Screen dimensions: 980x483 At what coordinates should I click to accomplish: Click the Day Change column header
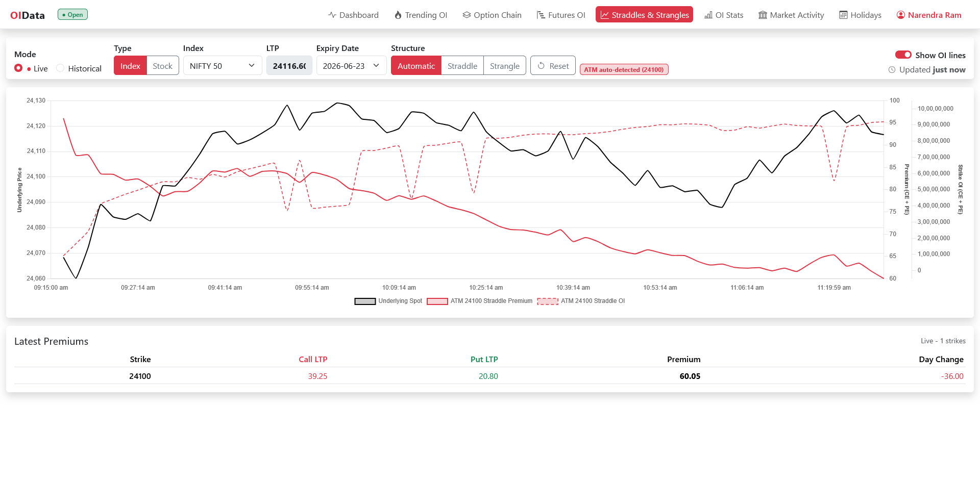(x=941, y=360)
